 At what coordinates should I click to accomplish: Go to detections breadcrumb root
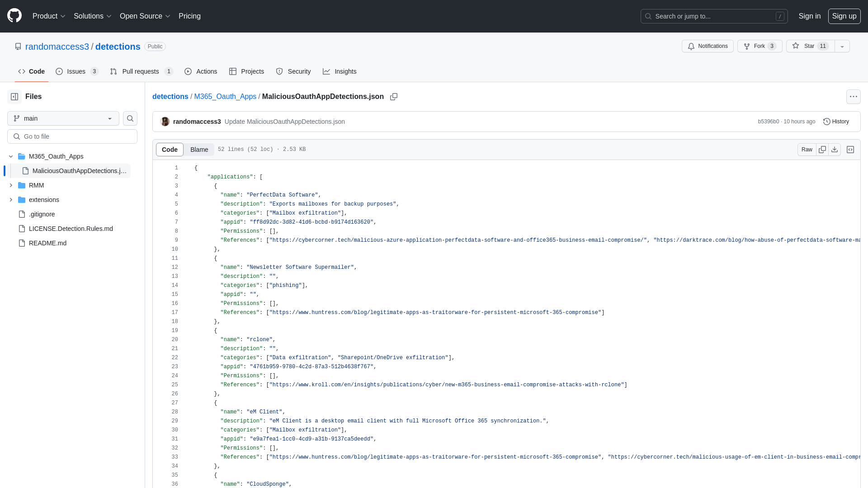coord(170,97)
